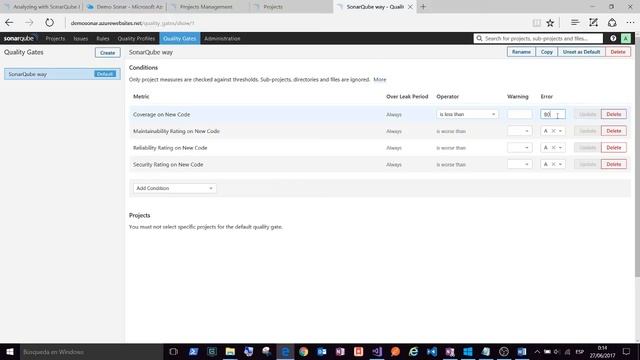Screen dimensions: 640x360
Task: Open the 'is less than' operator dropdown
Action: tap(467, 114)
